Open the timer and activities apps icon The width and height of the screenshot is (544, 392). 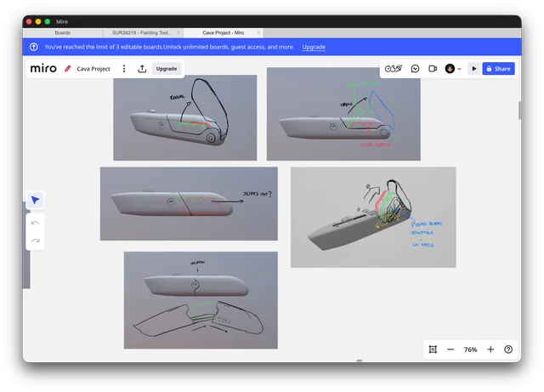(393, 69)
